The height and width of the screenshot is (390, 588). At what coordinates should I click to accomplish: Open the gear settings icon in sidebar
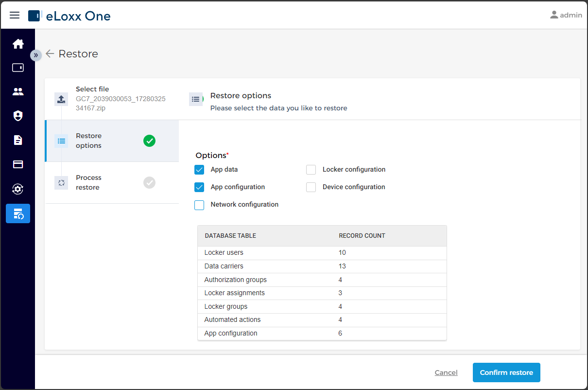click(18, 189)
